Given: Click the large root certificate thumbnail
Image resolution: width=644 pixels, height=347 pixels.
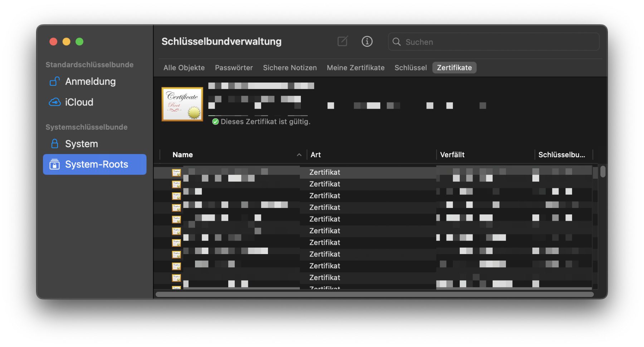Looking at the screenshot, I should click(182, 104).
